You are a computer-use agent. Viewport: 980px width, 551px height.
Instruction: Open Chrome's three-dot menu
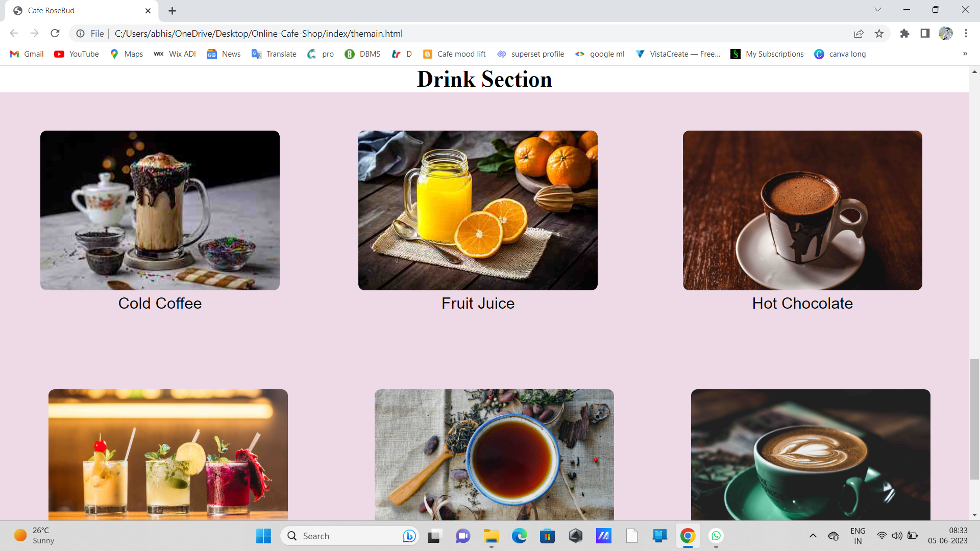[966, 33]
